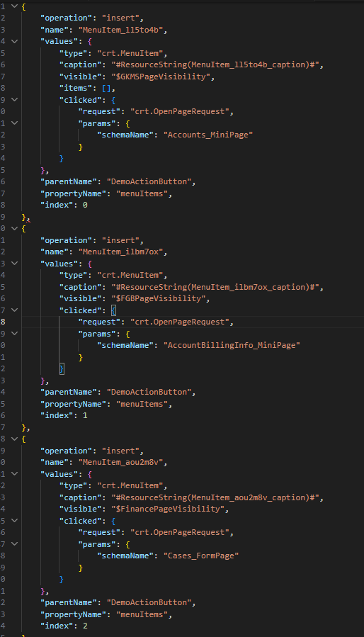
Task: Click the "menuItems" value above index 1
Action: tap(142, 404)
